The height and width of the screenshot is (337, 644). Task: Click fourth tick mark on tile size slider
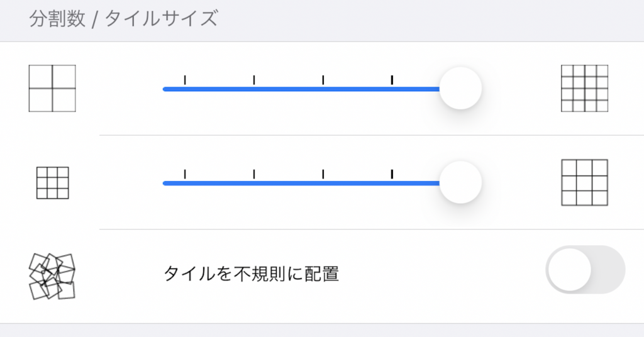(392, 174)
